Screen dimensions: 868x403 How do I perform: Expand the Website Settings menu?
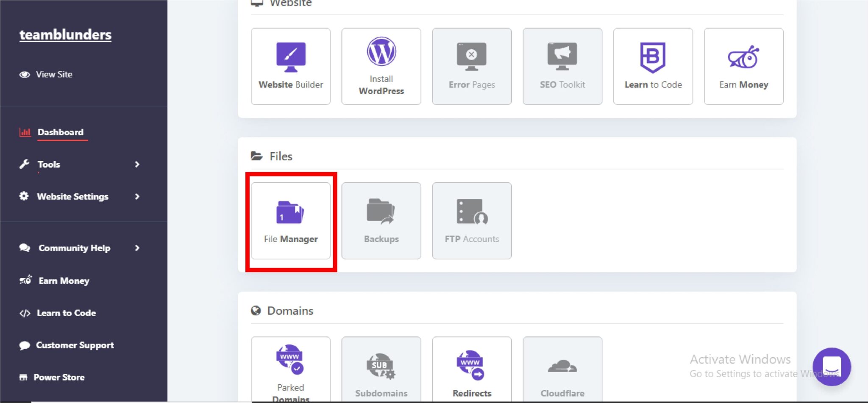point(72,196)
